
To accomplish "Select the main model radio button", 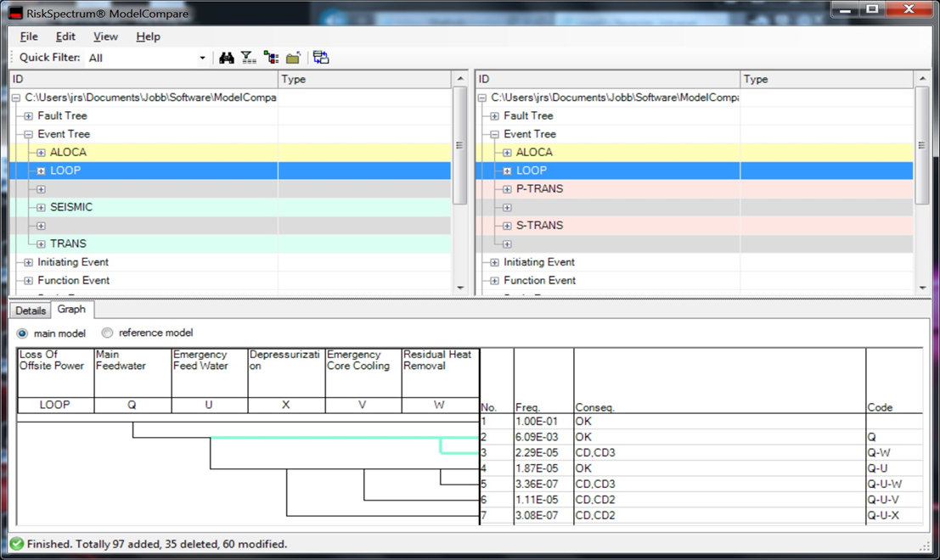I will click(23, 333).
